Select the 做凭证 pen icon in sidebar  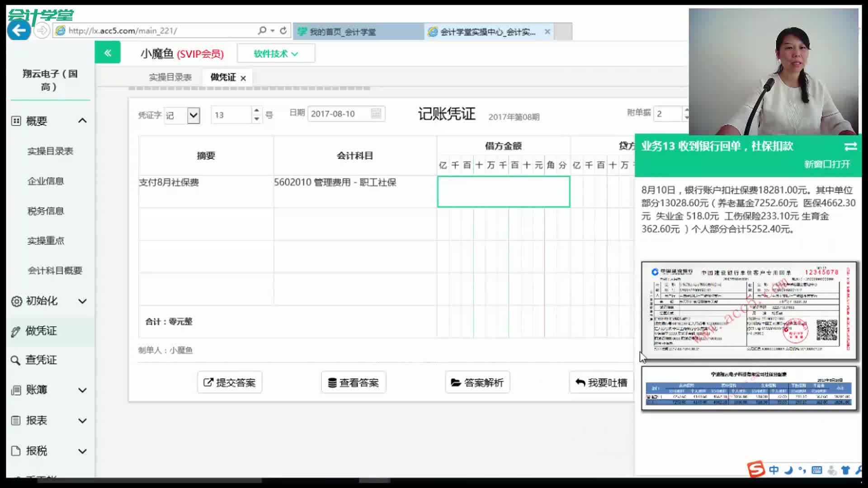(x=15, y=331)
